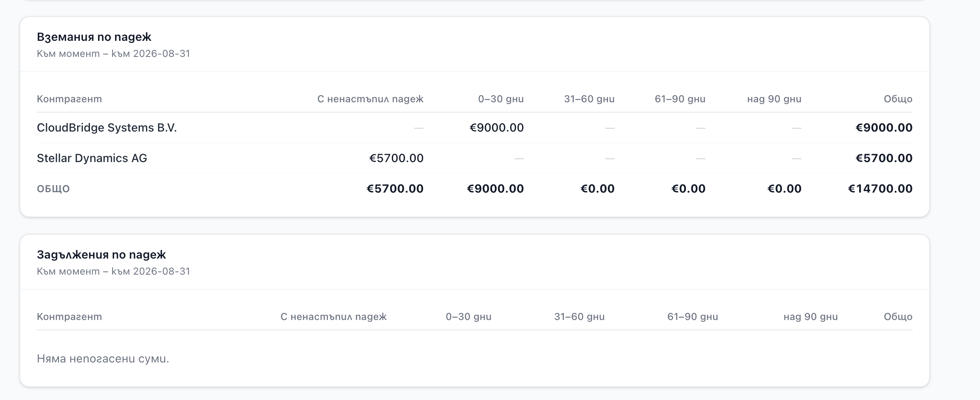Click the 61–90 дни header in receivables table
This screenshot has width=980, height=400.
click(680, 99)
